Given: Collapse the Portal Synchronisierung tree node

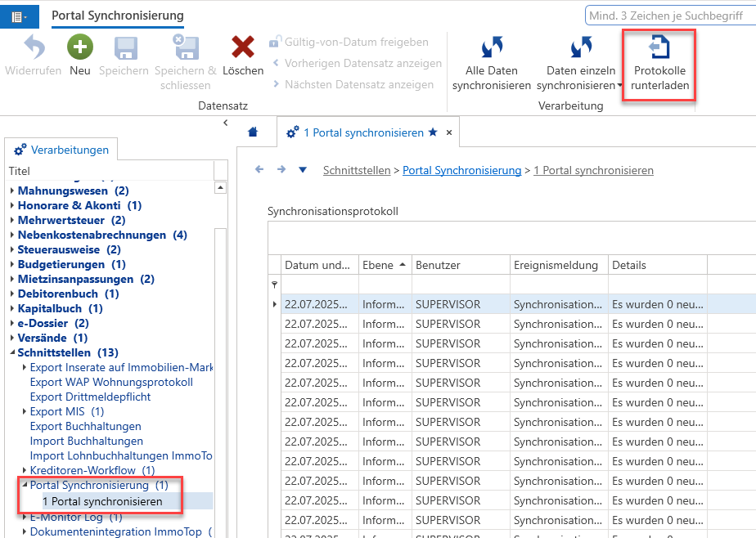Looking at the screenshot, I should (x=24, y=485).
